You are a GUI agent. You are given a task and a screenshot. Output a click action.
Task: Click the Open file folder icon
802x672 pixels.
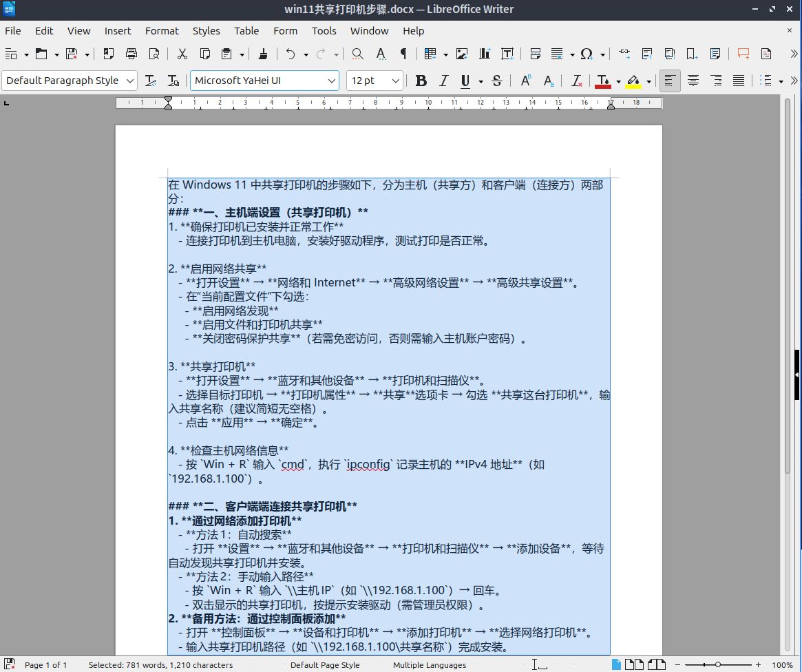click(x=41, y=54)
